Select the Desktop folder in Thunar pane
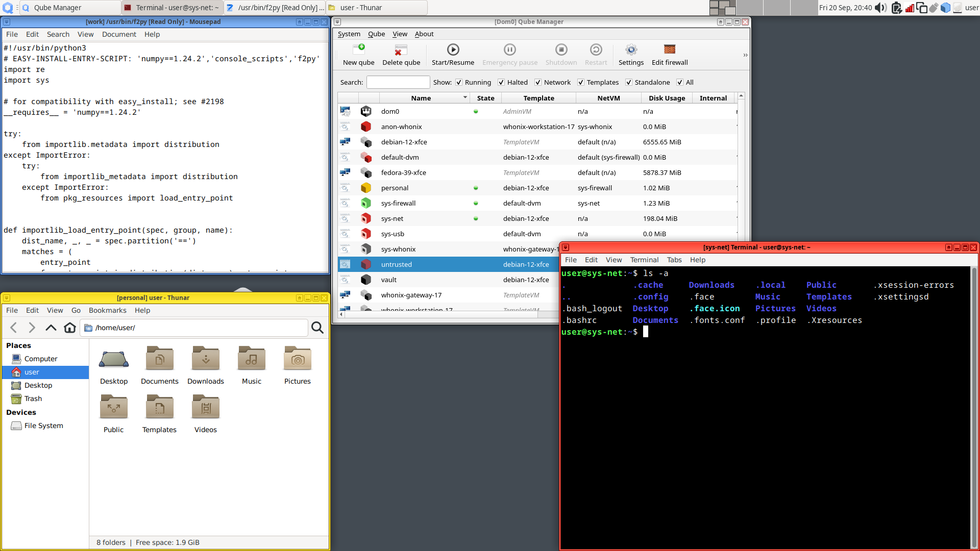This screenshot has width=980, height=551. (x=114, y=359)
